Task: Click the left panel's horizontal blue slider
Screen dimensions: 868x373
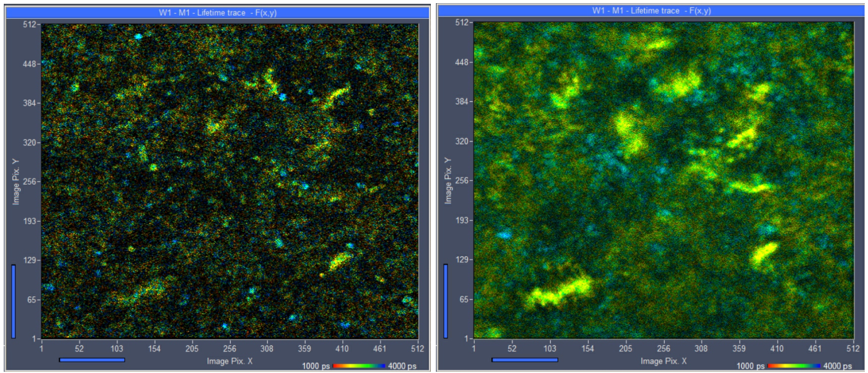Action: (92, 360)
